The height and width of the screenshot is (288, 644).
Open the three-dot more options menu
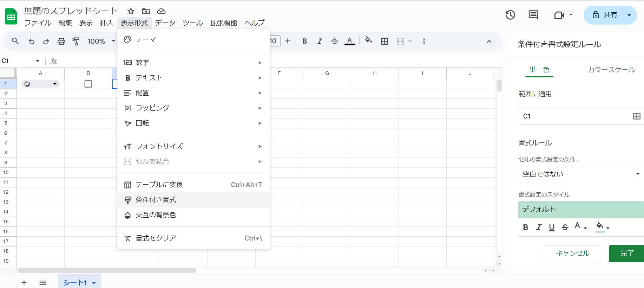(x=424, y=41)
